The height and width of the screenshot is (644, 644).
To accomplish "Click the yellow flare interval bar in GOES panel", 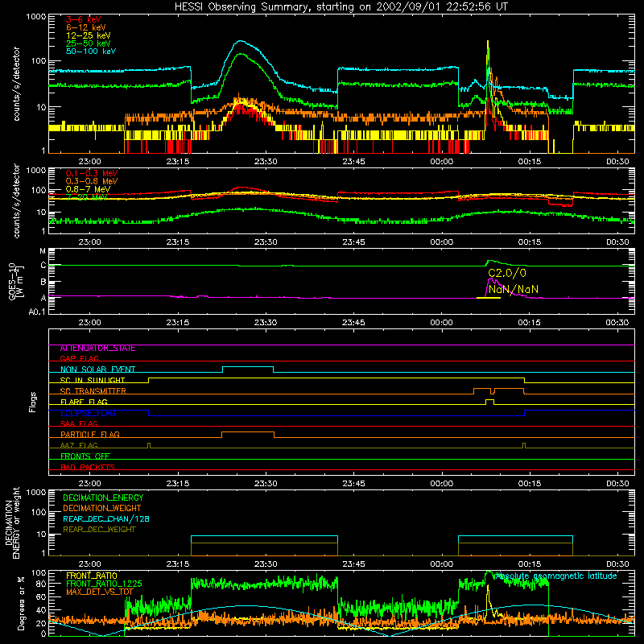I will pyautogui.click(x=489, y=297).
